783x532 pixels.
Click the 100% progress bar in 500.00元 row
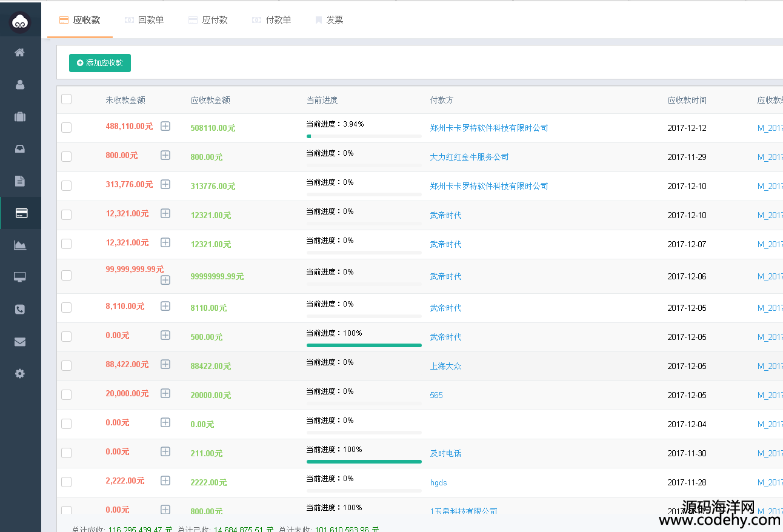[x=364, y=345]
